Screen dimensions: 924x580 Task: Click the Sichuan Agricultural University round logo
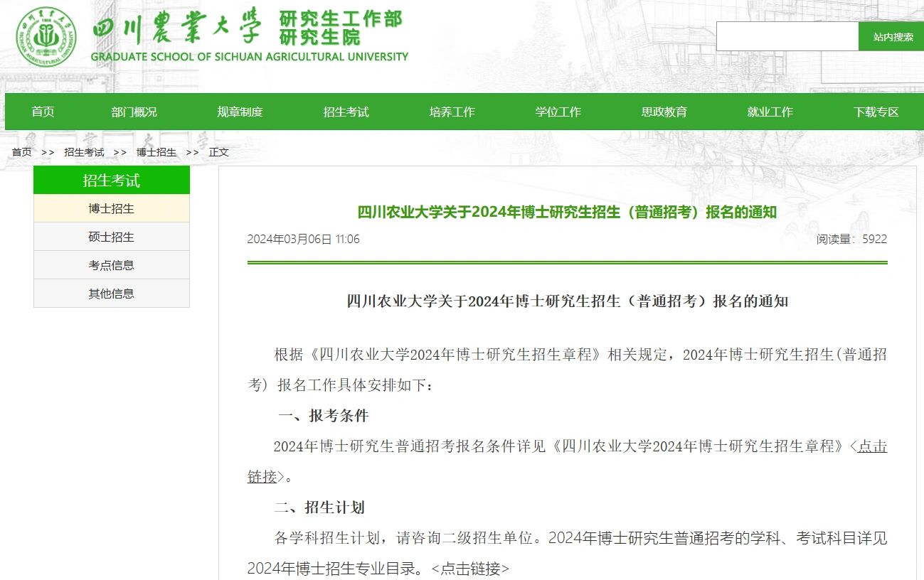(46, 37)
